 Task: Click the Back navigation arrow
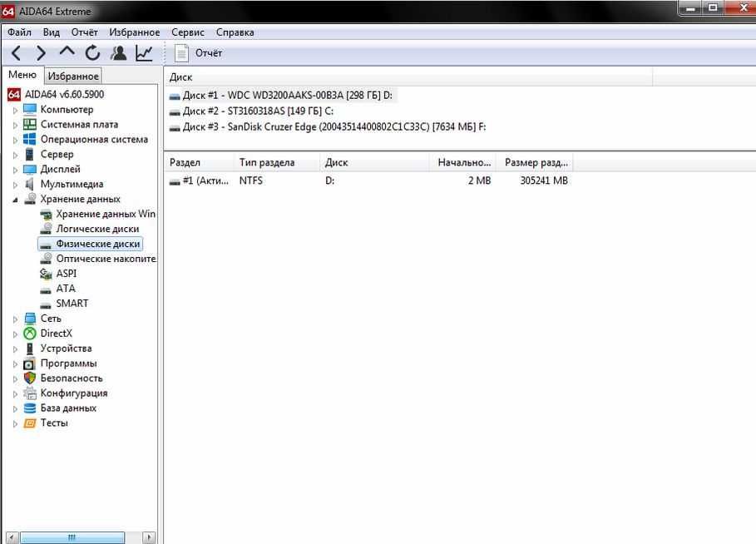pyautogui.click(x=16, y=53)
